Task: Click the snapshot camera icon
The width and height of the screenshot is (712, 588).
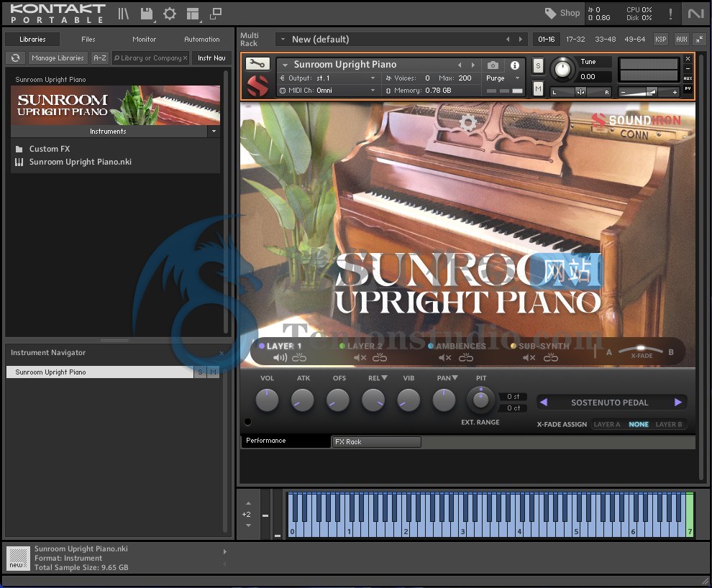Action: pyautogui.click(x=493, y=65)
